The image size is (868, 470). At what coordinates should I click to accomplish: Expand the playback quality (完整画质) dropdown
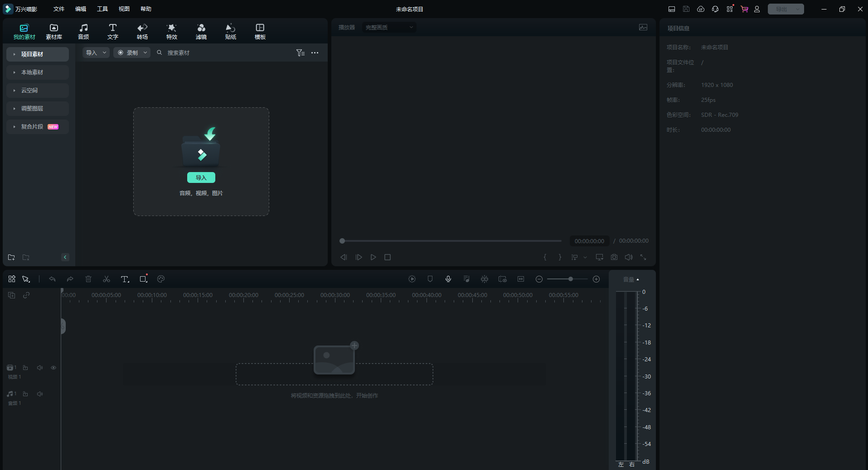389,28
